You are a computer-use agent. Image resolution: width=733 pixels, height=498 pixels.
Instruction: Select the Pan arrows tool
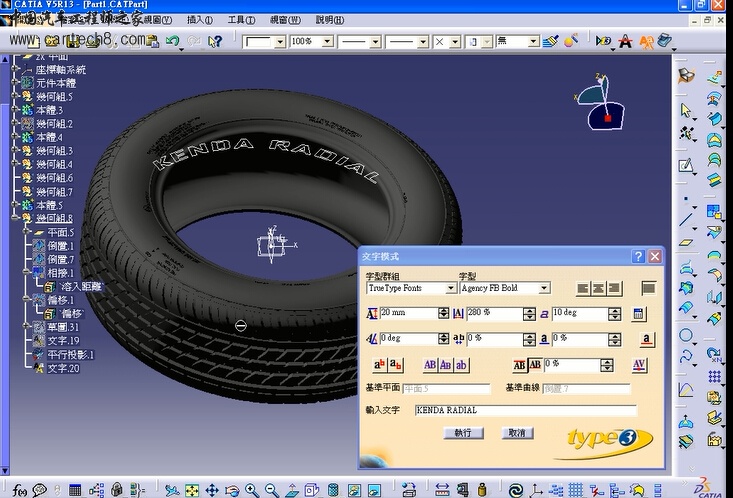point(212,490)
